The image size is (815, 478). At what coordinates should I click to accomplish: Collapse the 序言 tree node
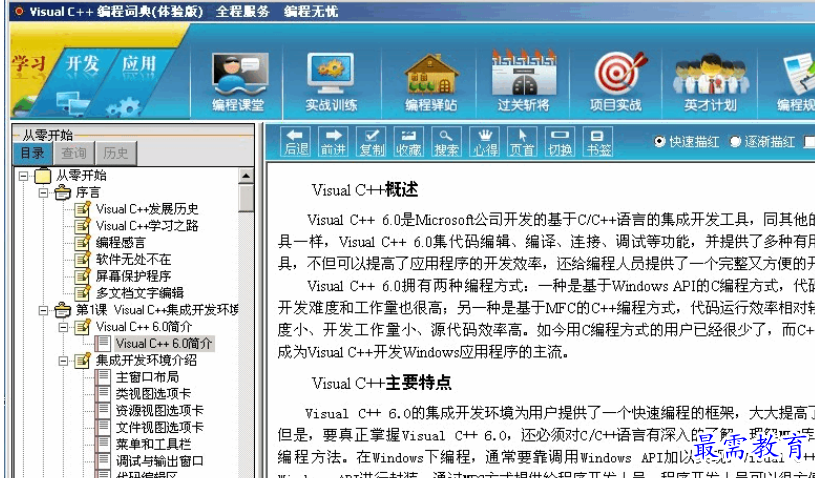pos(44,193)
